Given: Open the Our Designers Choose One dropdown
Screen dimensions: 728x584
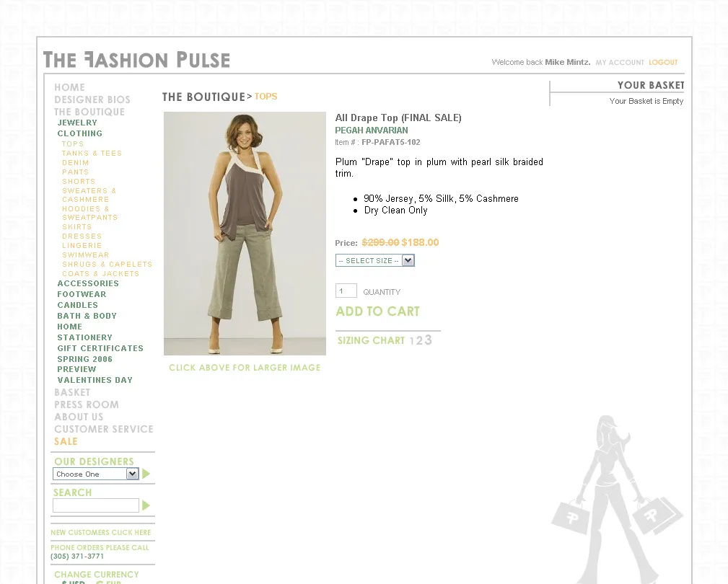Looking at the screenshot, I should tap(96, 474).
